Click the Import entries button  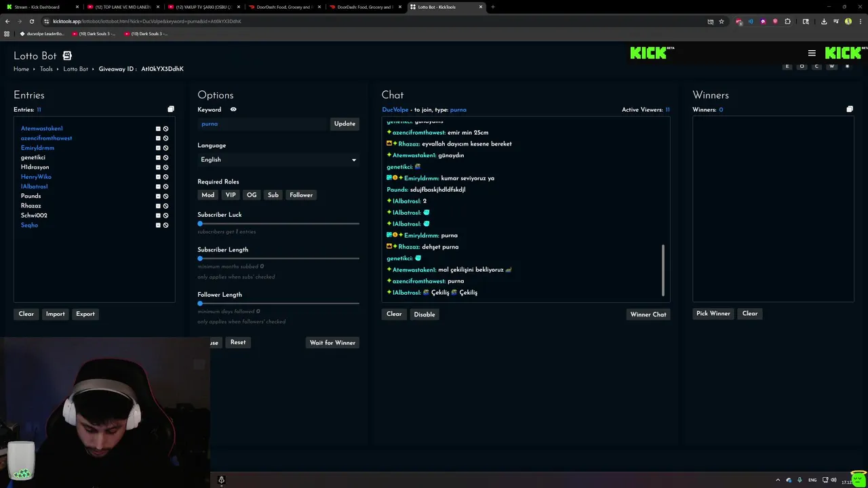pos(56,314)
